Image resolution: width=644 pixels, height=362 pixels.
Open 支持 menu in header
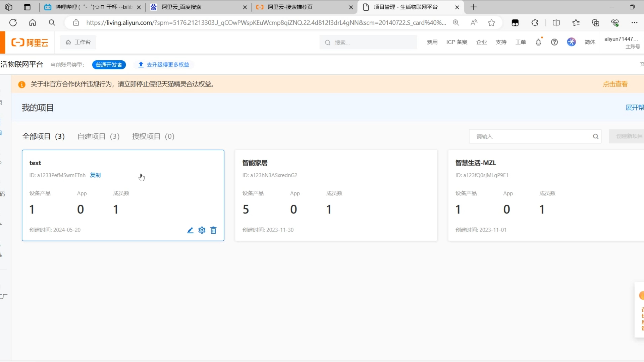coord(501,42)
